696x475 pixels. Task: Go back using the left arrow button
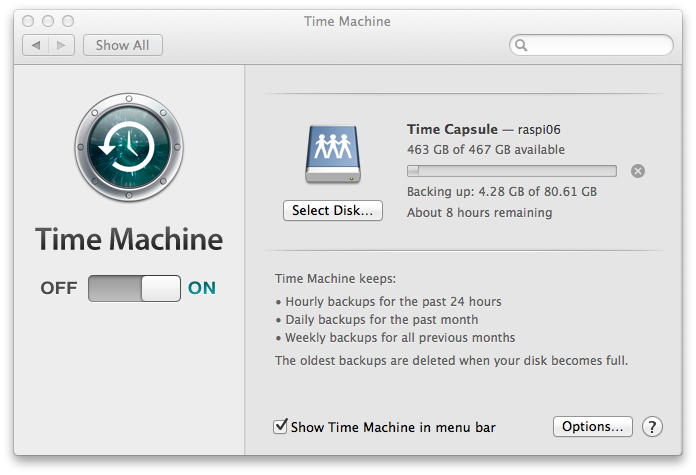coord(36,45)
